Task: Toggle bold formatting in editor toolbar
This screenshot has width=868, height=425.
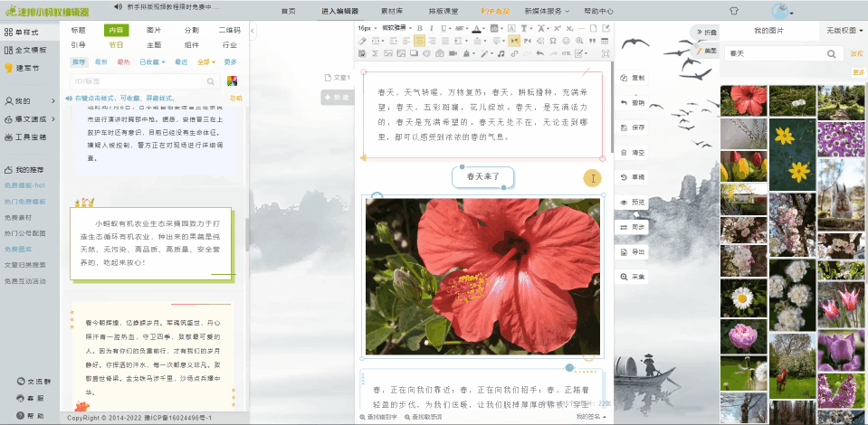Action: pos(420,28)
